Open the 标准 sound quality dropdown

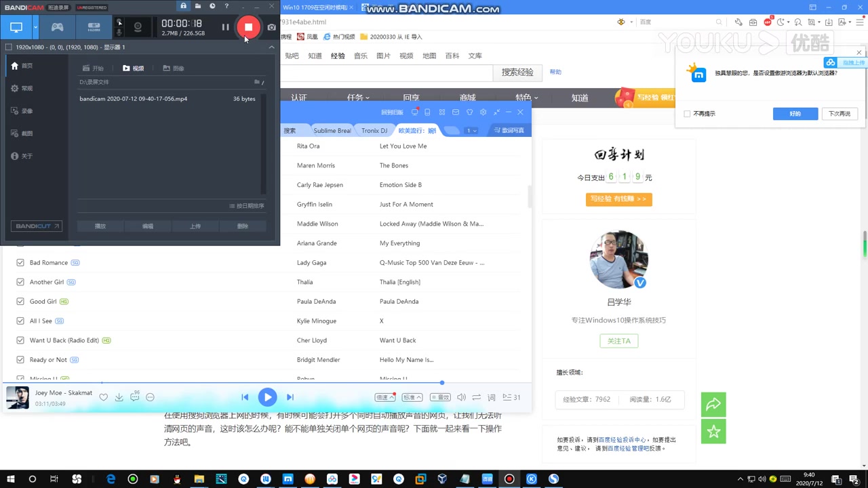tap(412, 397)
